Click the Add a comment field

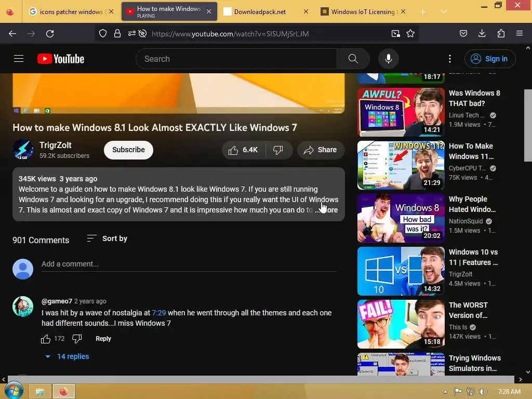189,264
